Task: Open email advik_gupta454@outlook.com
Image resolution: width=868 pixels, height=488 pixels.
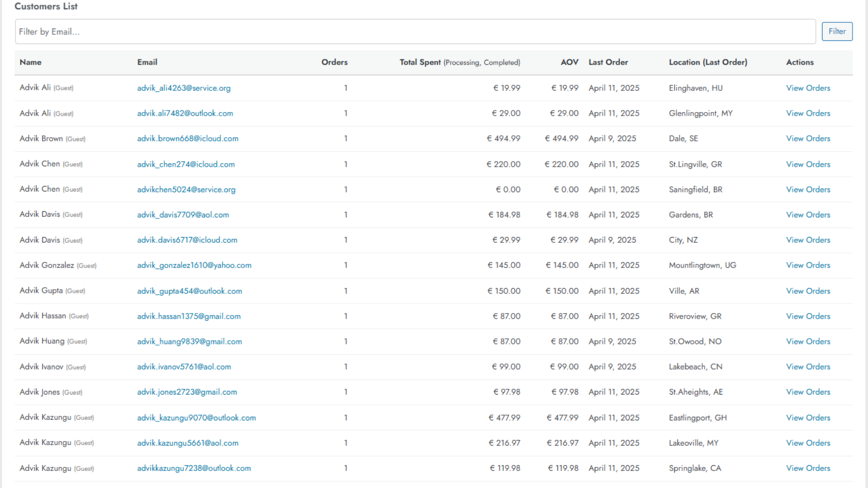Action: pyautogui.click(x=190, y=291)
